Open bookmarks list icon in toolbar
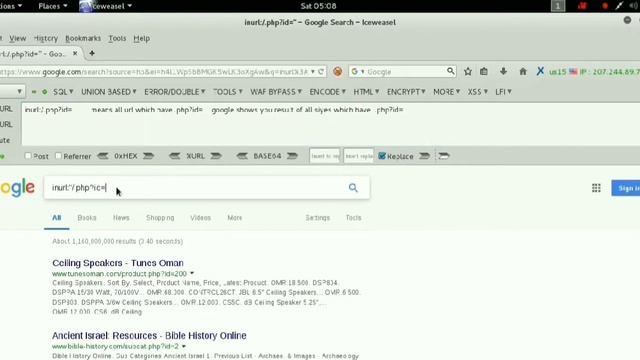This screenshot has width=640, height=360. pyautogui.click(x=484, y=71)
